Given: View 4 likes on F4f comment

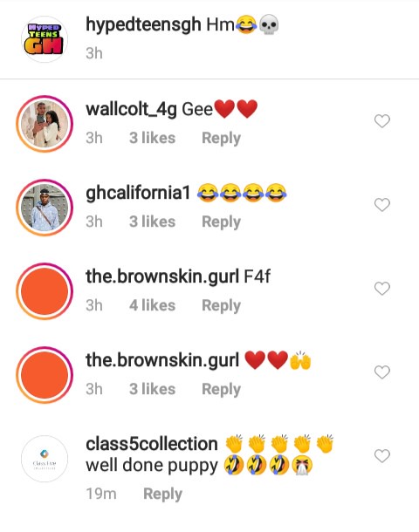Looking at the screenshot, I should (152, 305).
